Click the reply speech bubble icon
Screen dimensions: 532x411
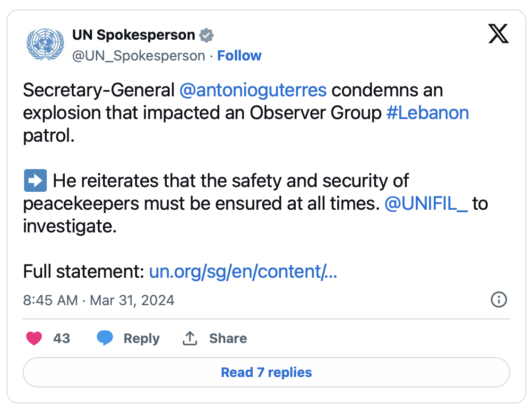coord(105,338)
